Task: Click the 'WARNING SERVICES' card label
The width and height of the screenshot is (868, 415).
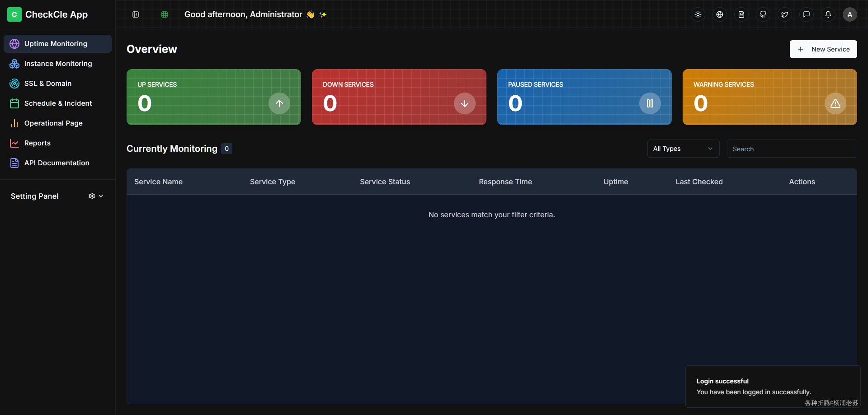Action: click(x=724, y=84)
